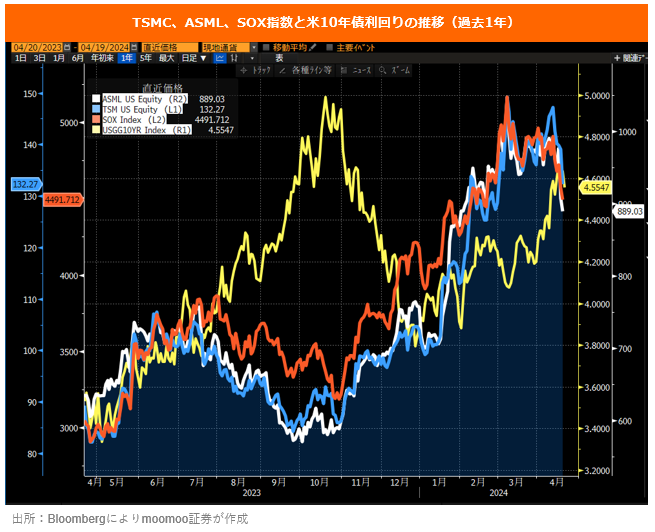
Task: Select the 6月 range tab
Action: coord(78,58)
